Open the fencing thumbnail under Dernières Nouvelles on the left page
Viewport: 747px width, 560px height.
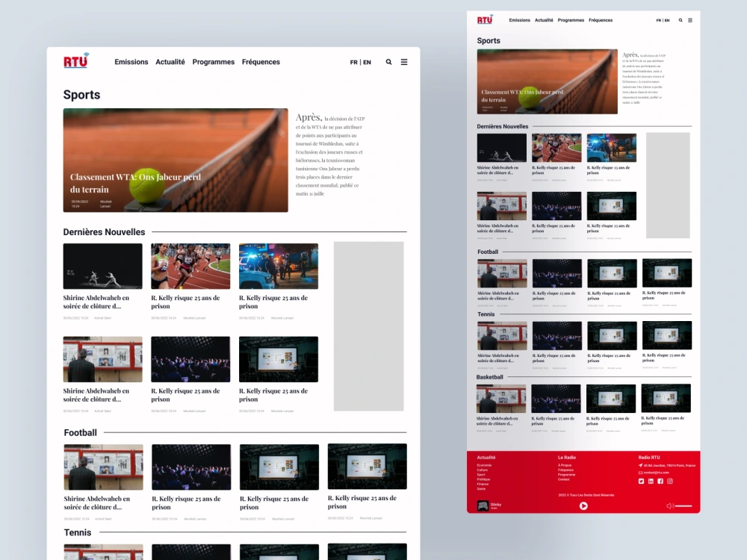[x=102, y=267]
